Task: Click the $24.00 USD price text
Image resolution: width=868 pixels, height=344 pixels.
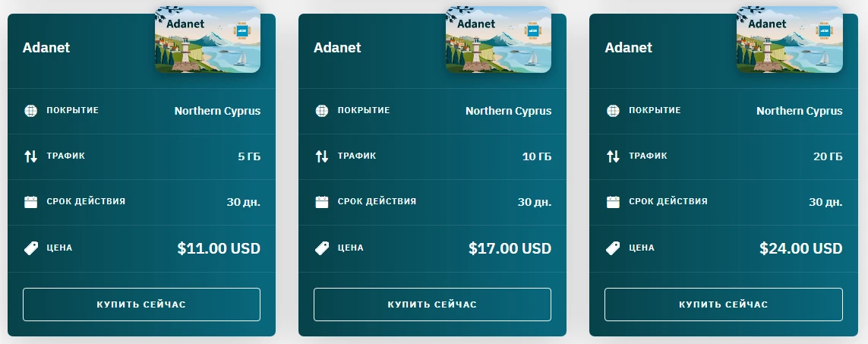Action: click(x=801, y=248)
